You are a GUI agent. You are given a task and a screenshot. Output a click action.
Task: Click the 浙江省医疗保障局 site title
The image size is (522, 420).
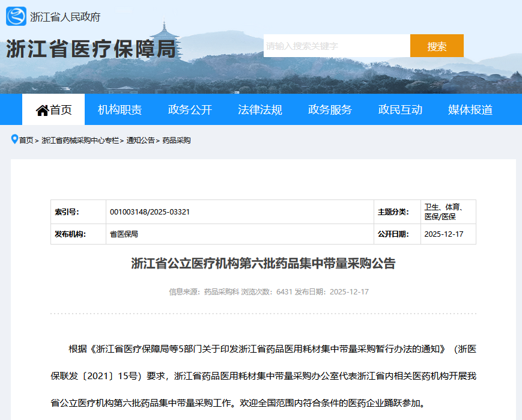pyautogui.click(x=91, y=49)
